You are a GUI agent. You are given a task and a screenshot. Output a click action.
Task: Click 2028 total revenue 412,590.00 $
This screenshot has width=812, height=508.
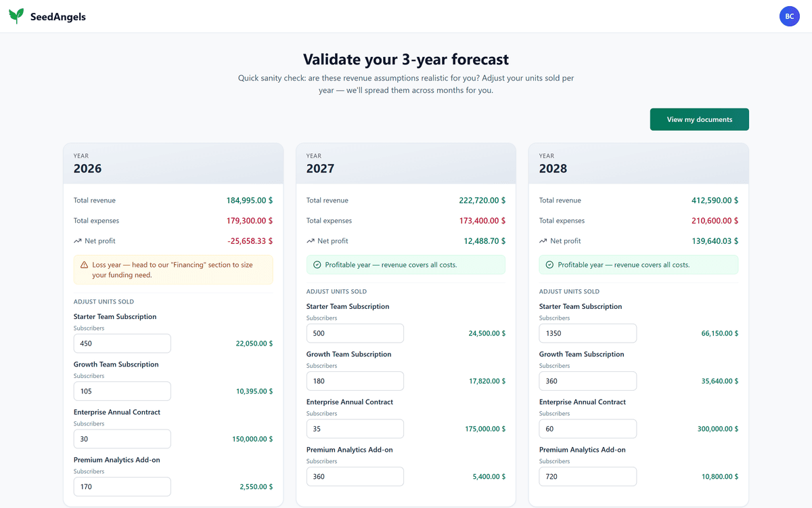click(x=715, y=200)
